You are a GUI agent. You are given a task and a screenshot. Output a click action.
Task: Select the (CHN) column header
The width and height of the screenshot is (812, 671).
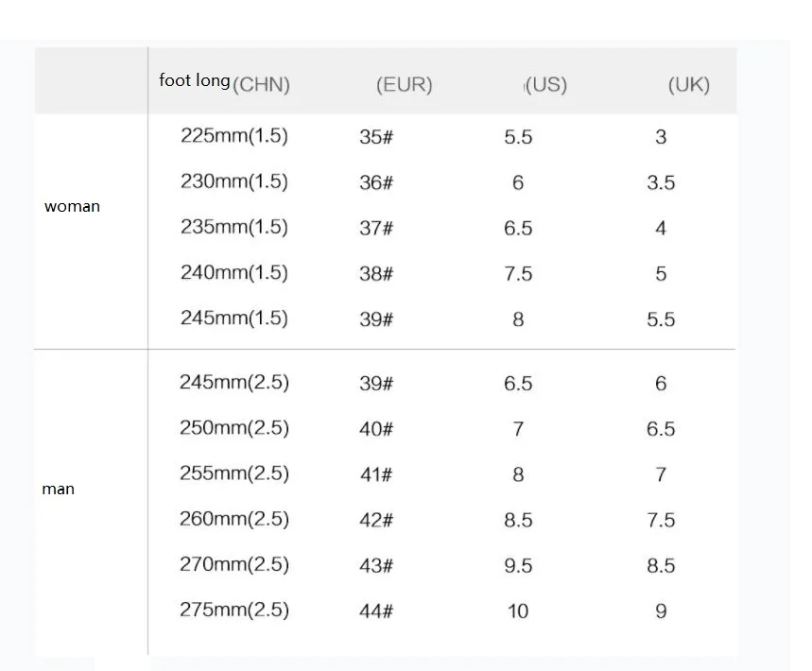click(x=261, y=84)
